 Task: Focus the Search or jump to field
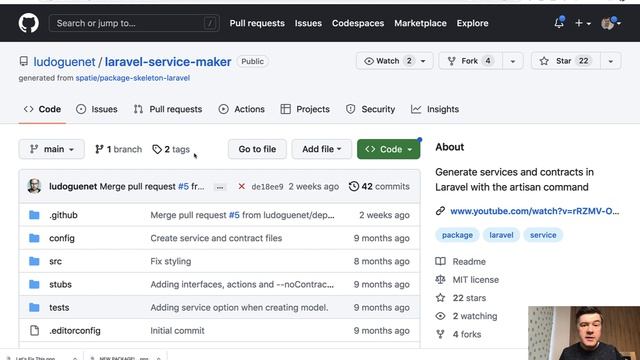pyautogui.click(x=134, y=23)
